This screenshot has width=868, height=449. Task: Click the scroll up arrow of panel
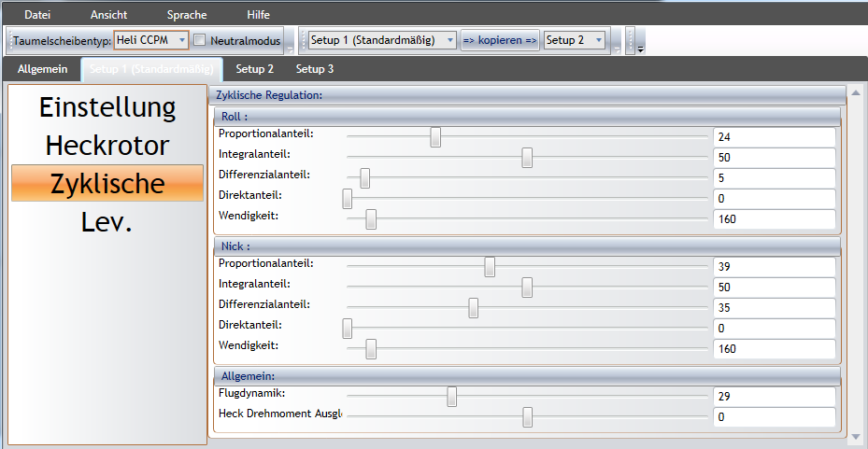[855, 93]
